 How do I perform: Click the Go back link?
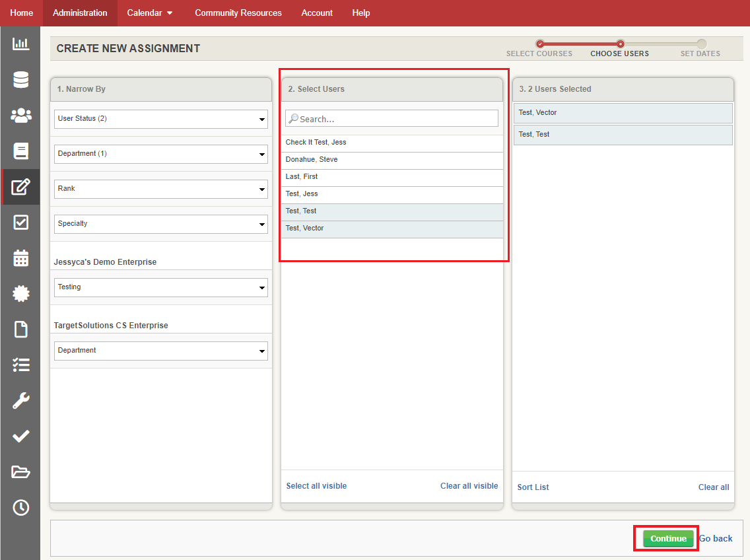(x=716, y=538)
